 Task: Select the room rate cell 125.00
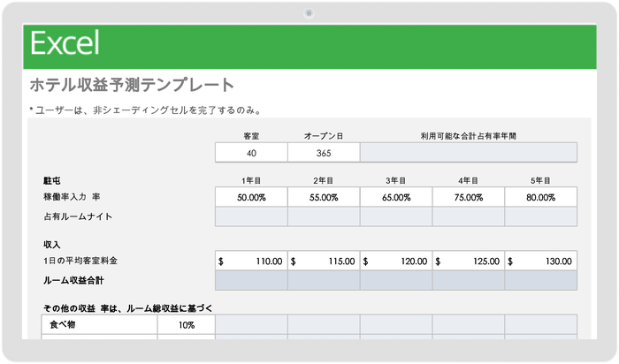(468, 261)
